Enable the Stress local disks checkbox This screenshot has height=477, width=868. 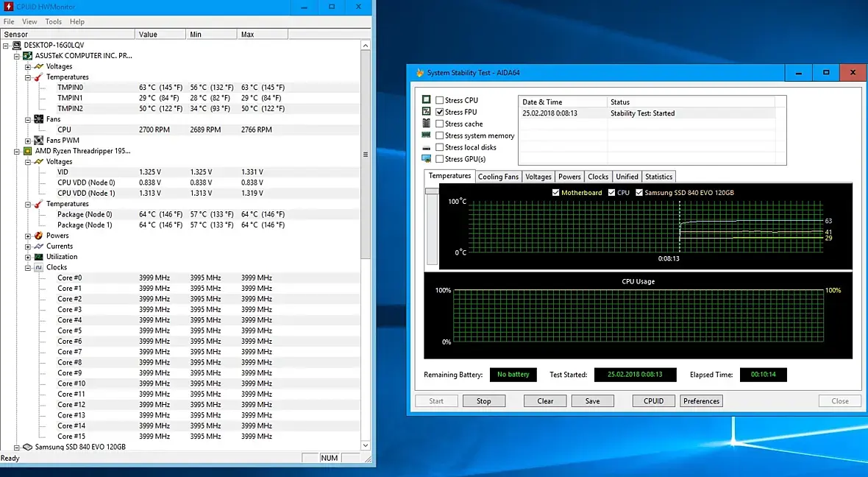click(440, 147)
